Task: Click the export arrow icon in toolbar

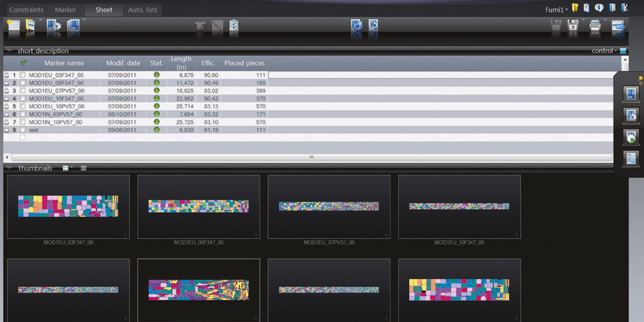Action: pyautogui.click(x=618, y=26)
